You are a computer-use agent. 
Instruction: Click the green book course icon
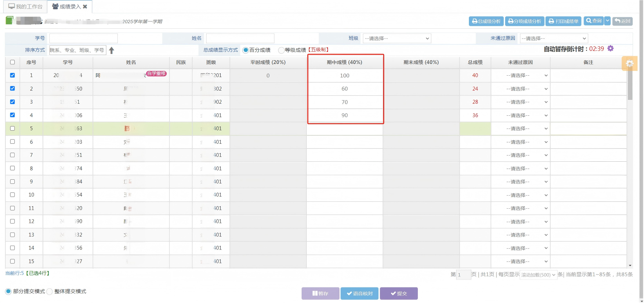(x=10, y=20)
